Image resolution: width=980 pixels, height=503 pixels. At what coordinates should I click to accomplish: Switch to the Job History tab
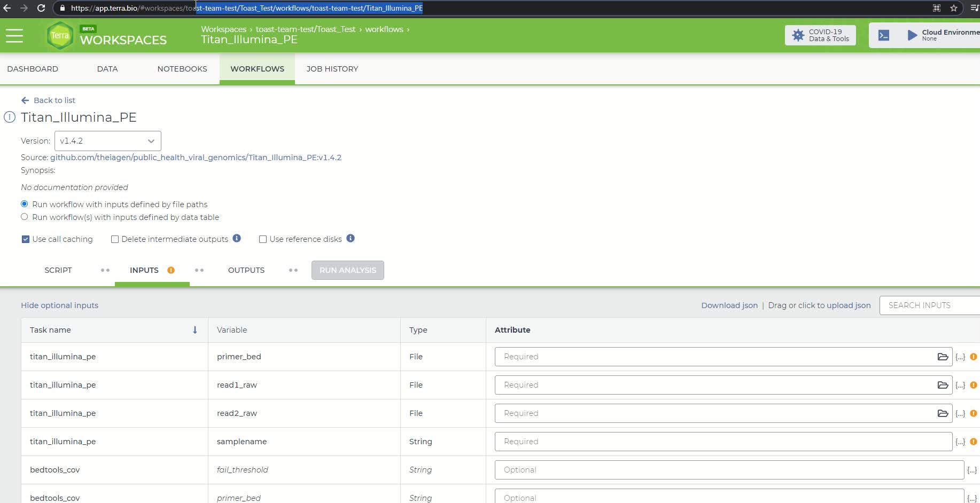(x=332, y=69)
